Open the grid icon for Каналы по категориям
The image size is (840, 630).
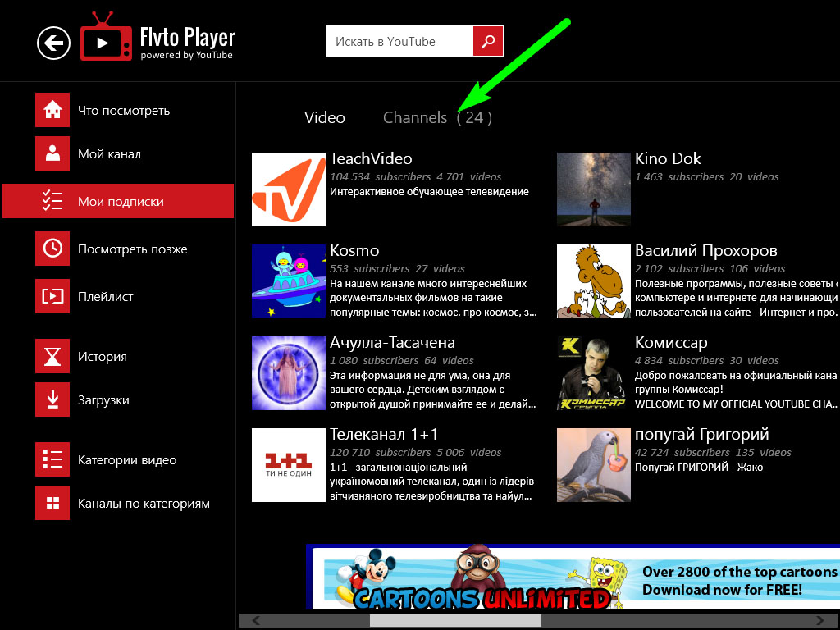52,503
